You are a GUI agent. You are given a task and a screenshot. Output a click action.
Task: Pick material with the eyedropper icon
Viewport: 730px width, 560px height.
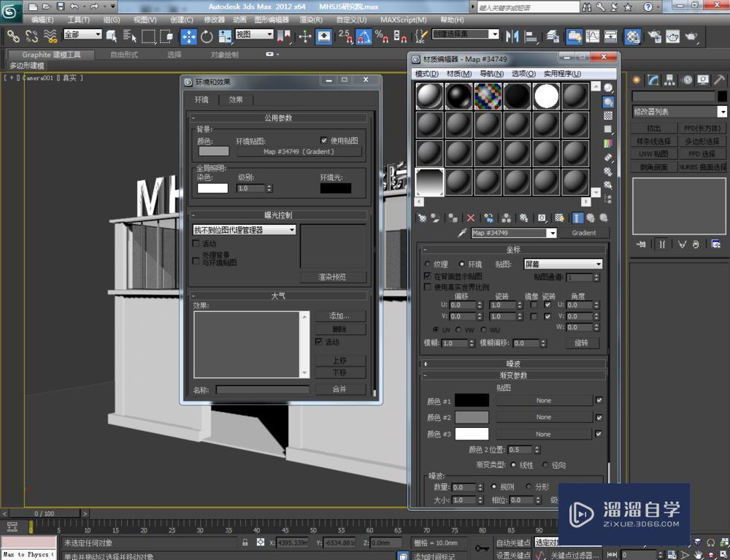(x=461, y=232)
